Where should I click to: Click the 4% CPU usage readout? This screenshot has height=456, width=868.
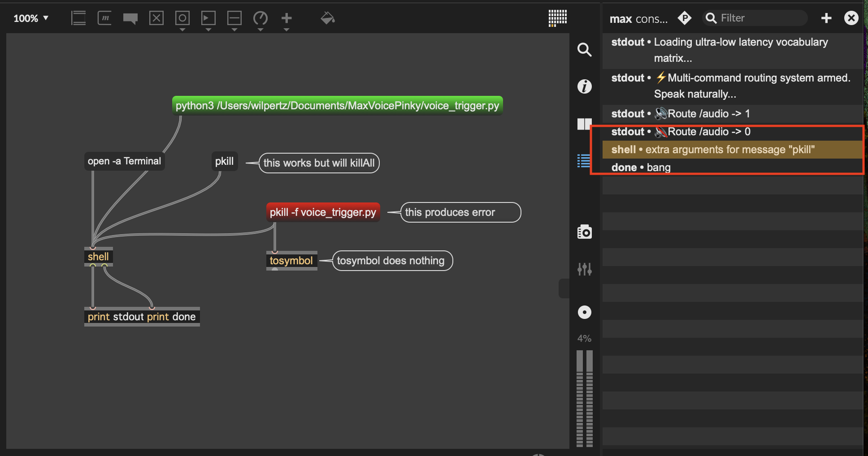584,338
